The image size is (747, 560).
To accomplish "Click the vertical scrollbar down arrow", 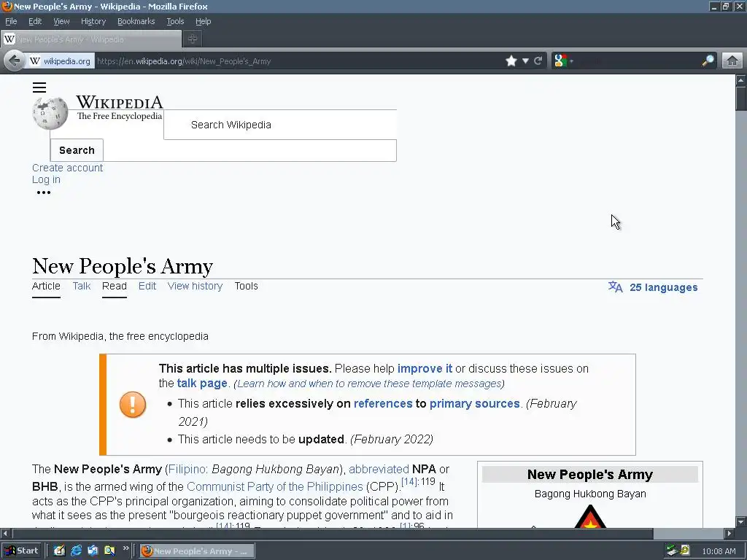I will [x=741, y=521].
